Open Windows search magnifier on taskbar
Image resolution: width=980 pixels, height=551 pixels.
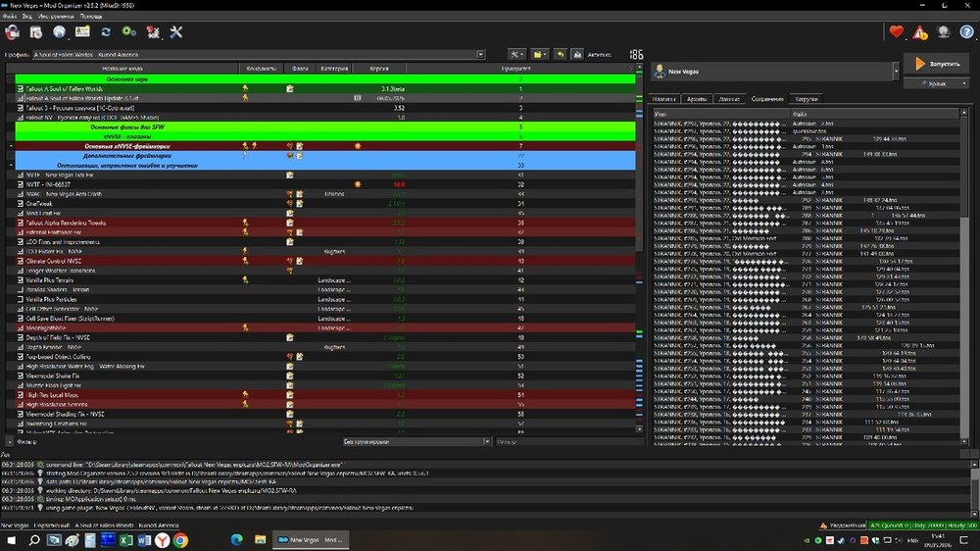click(x=34, y=540)
